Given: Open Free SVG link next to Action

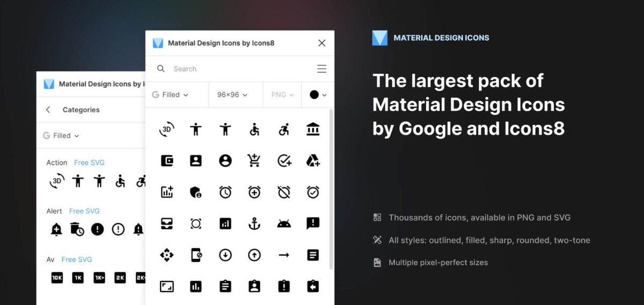Looking at the screenshot, I should 89,162.
